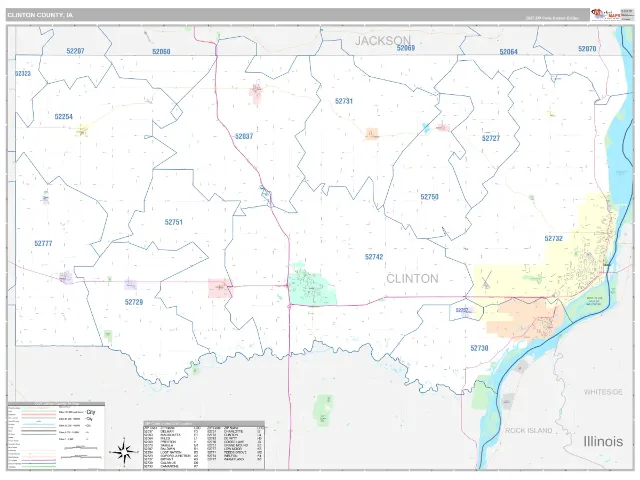Click the map legend box

pos(56,436)
